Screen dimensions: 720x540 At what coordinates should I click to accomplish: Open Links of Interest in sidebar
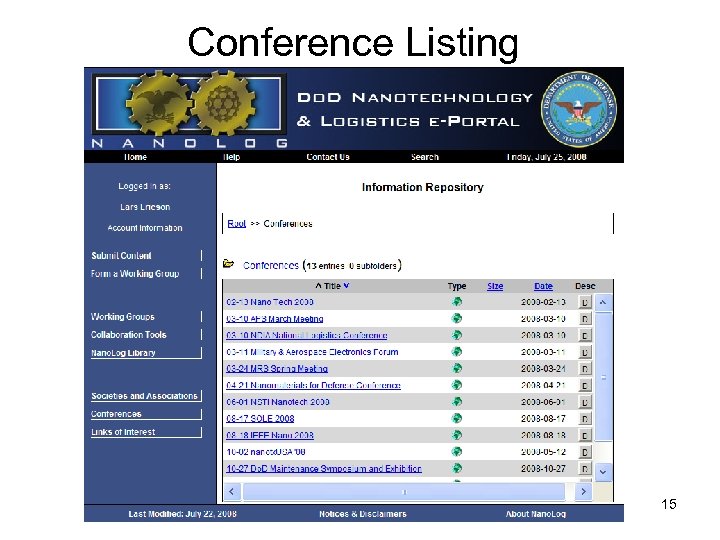pyautogui.click(x=123, y=432)
